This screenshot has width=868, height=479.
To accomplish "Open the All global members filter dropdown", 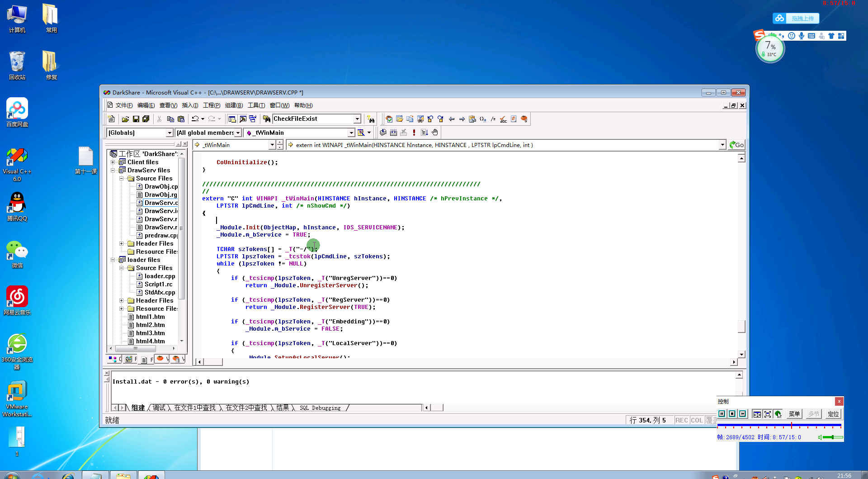I will click(x=238, y=133).
